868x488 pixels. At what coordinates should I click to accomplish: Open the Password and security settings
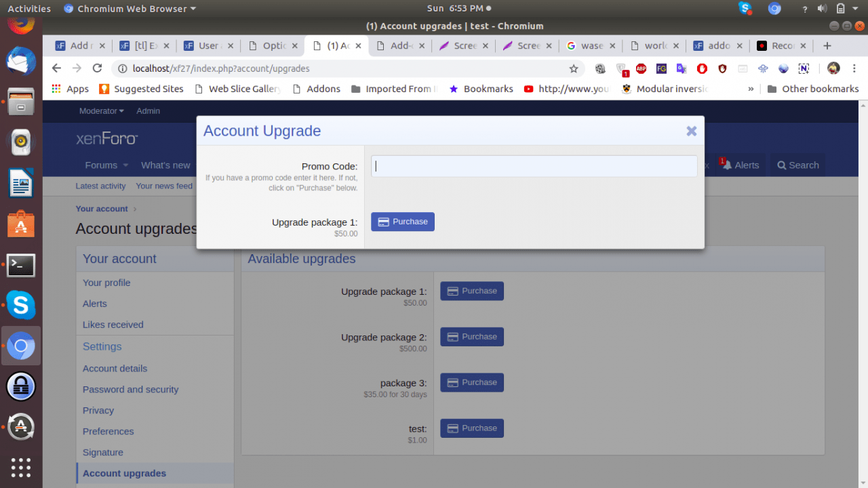click(130, 389)
